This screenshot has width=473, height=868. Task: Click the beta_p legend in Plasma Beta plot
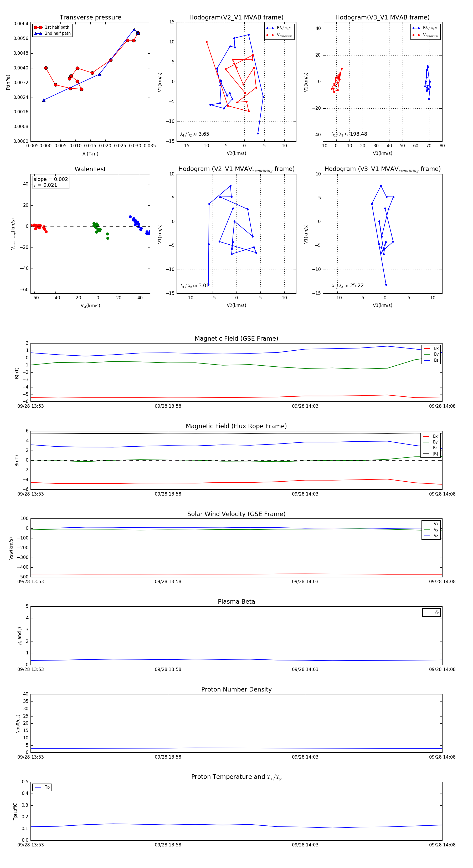click(431, 612)
